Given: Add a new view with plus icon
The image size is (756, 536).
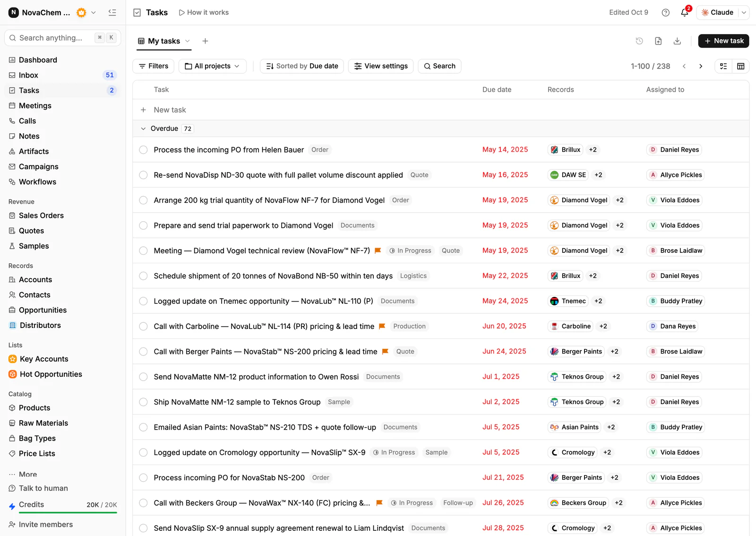Looking at the screenshot, I should [205, 41].
